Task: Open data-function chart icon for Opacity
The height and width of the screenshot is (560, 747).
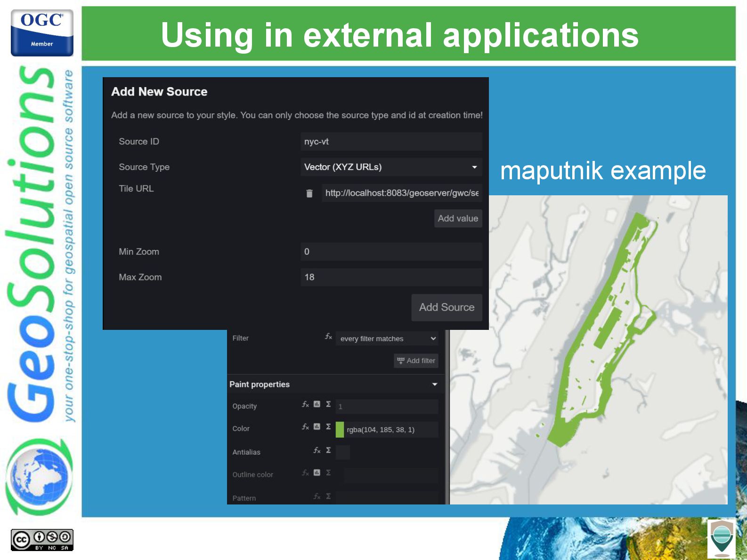Action: pyautogui.click(x=317, y=404)
